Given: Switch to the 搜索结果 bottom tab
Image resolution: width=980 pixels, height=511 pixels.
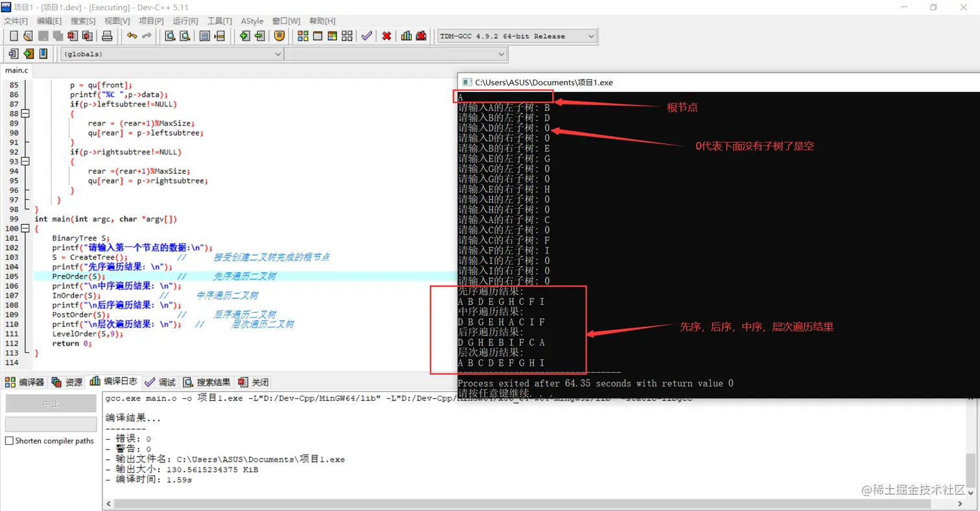Looking at the screenshot, I should click(207, 382).
